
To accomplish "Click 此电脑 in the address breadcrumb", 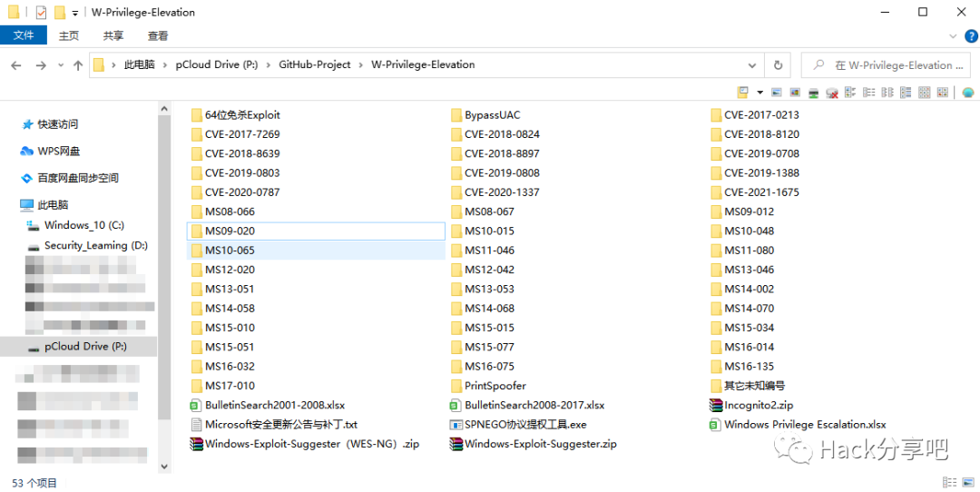I will pos(140,65).
